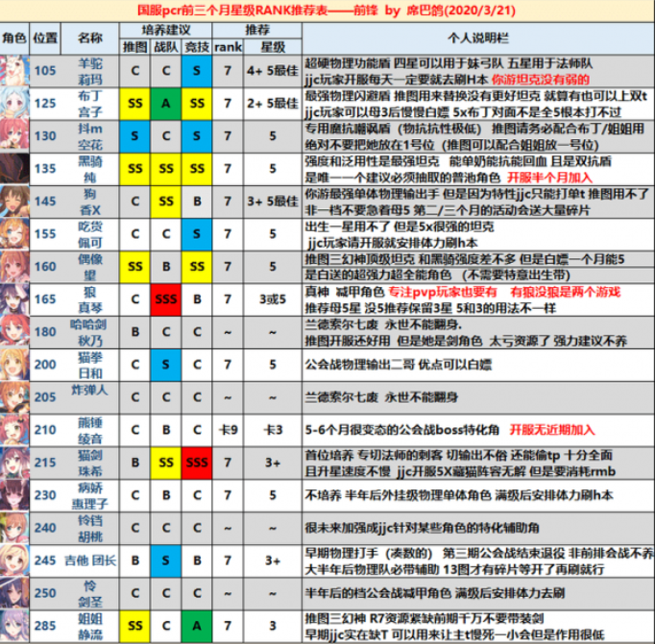The image size is (655, 644).
Task: Select the avatar of 285 姐姐 静流
Action: [x=14, y=626]
